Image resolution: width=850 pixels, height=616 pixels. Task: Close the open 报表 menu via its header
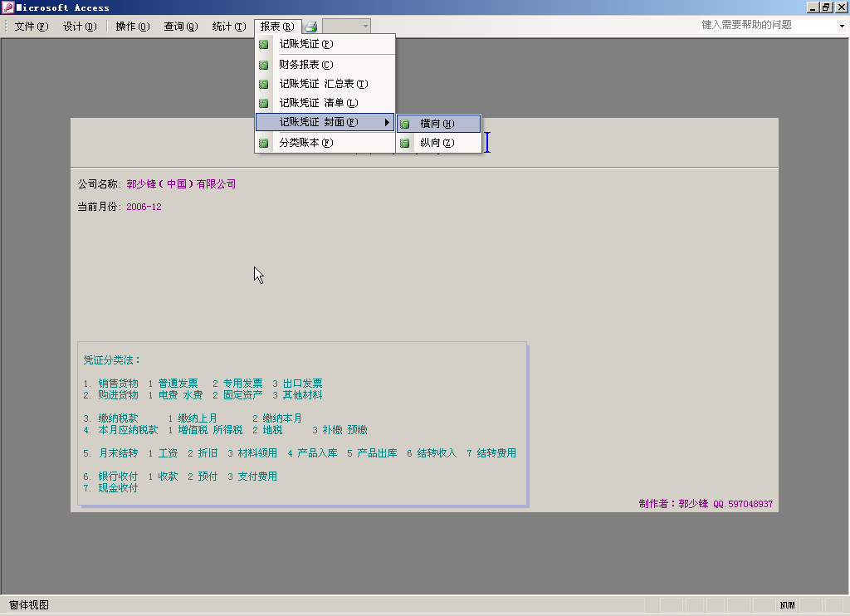tap(277, 27)
